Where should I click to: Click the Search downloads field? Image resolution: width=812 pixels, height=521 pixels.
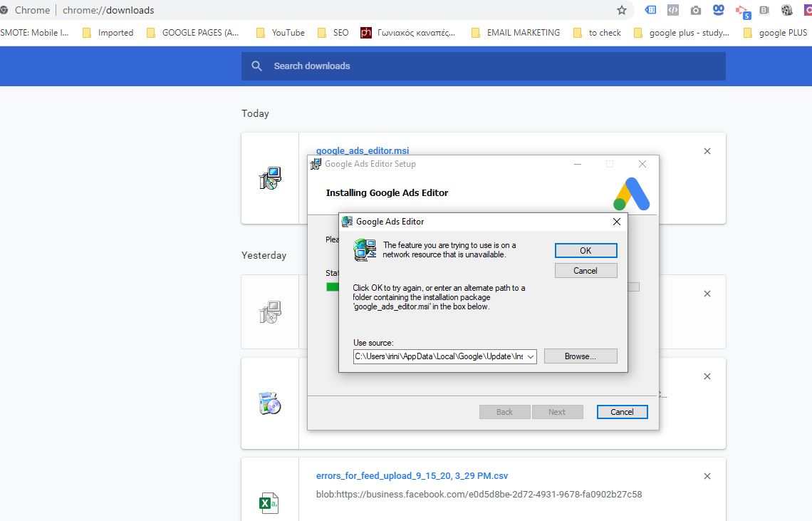coord(483,66)
